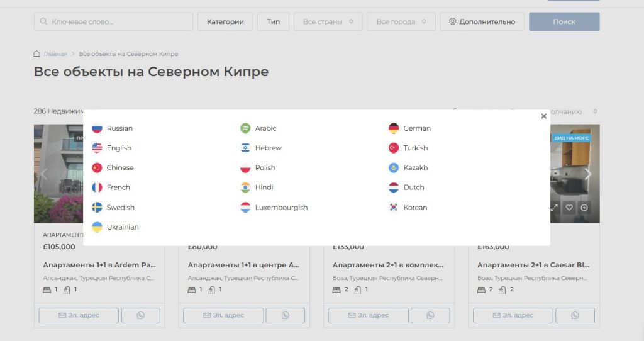The height and width of the screenshot is (341, 644).
Task: Open the 'Категории' filter button
Action: (225, 21)
